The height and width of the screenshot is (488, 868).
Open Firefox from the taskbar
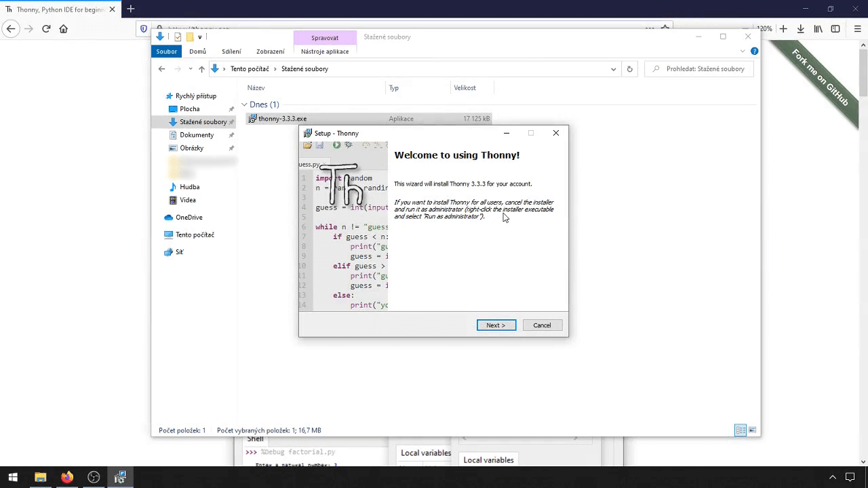tap(66, 478)
